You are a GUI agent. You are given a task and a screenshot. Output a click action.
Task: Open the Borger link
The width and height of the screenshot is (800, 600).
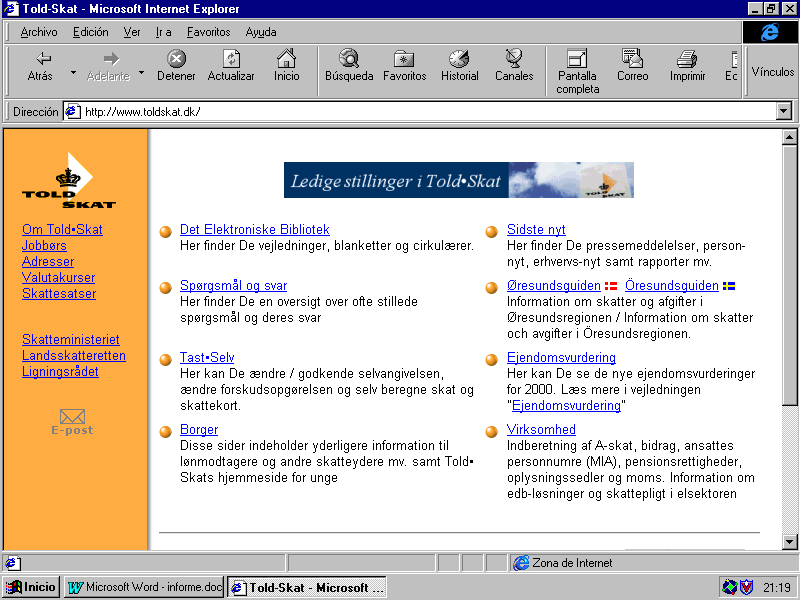tap(199, 430)
